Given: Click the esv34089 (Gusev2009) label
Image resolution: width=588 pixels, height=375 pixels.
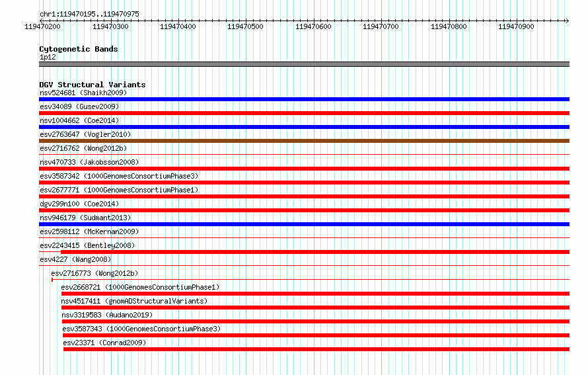Looking at the screenshot, I should point(79,106).
